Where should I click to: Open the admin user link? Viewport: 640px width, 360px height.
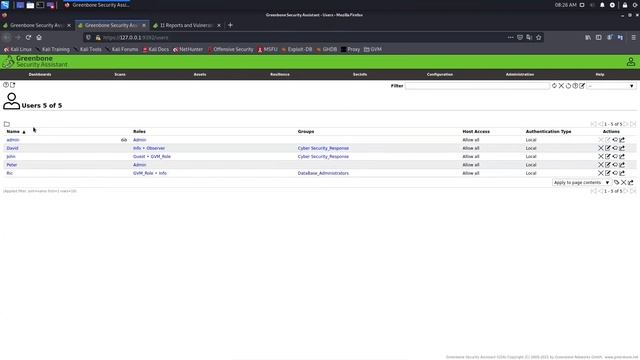(x=13, y=140)
